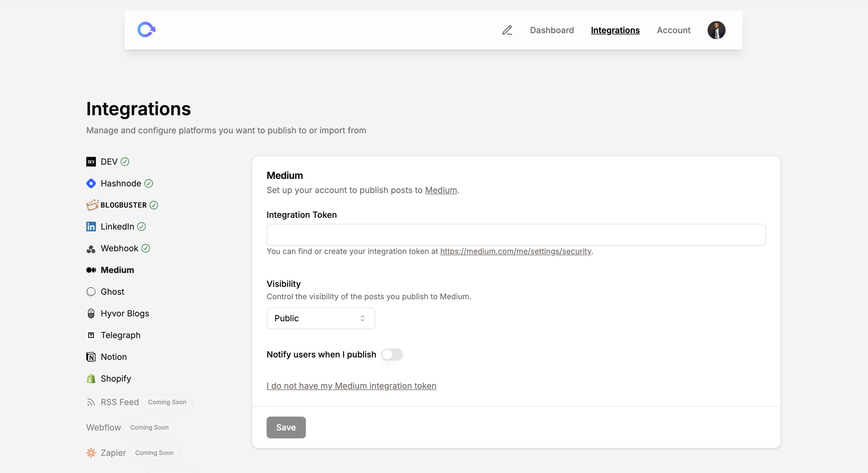Click the LinkedIn logo icon

(x=91, y=227)
